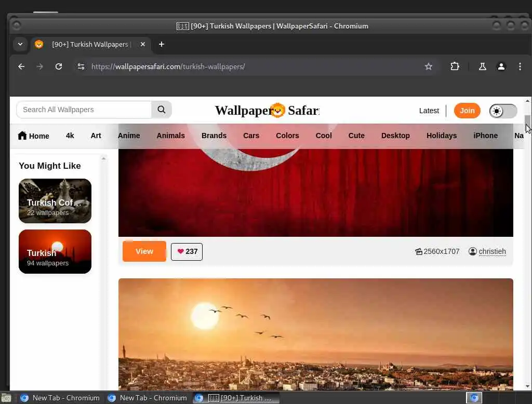This screenshot has height=404, width=532.
Task: Go to the Home category
Action: point(33,136)
